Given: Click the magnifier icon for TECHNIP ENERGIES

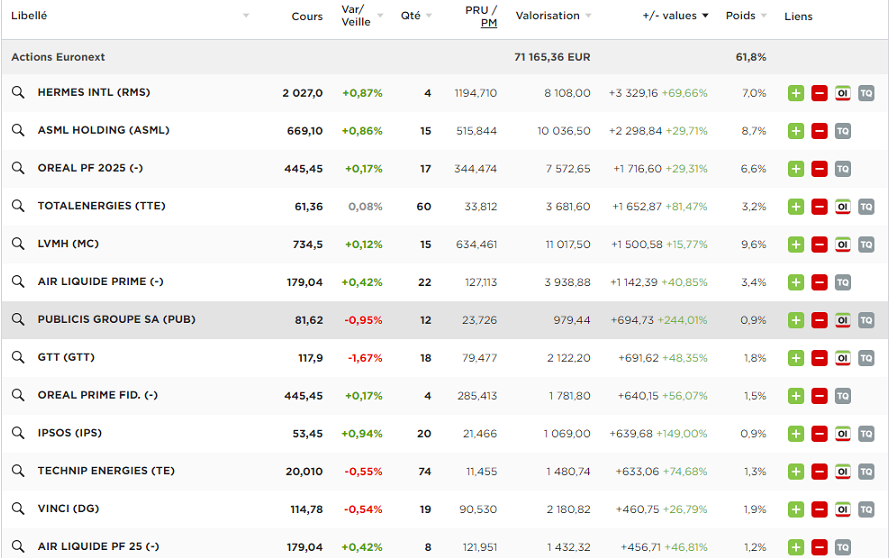Looking at the screenshot, I should point(18,471).
